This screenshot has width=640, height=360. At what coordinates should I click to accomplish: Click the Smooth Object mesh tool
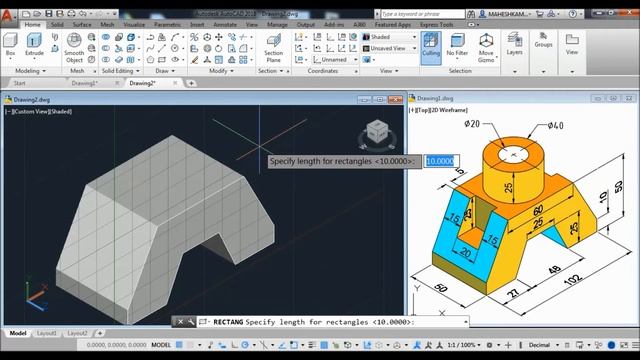pos(74,48)
